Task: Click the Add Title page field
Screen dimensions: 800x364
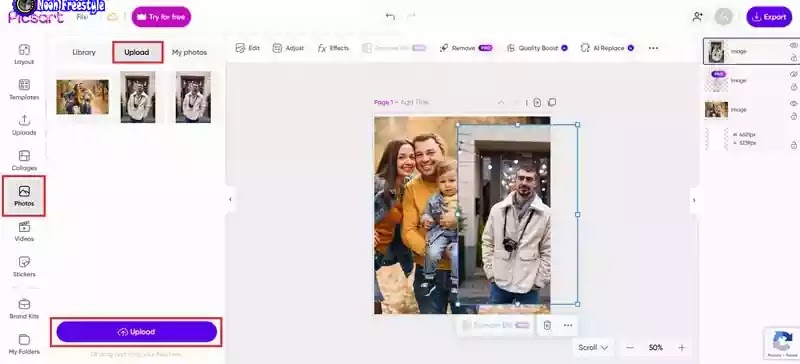Action: [x=414, y=102]
